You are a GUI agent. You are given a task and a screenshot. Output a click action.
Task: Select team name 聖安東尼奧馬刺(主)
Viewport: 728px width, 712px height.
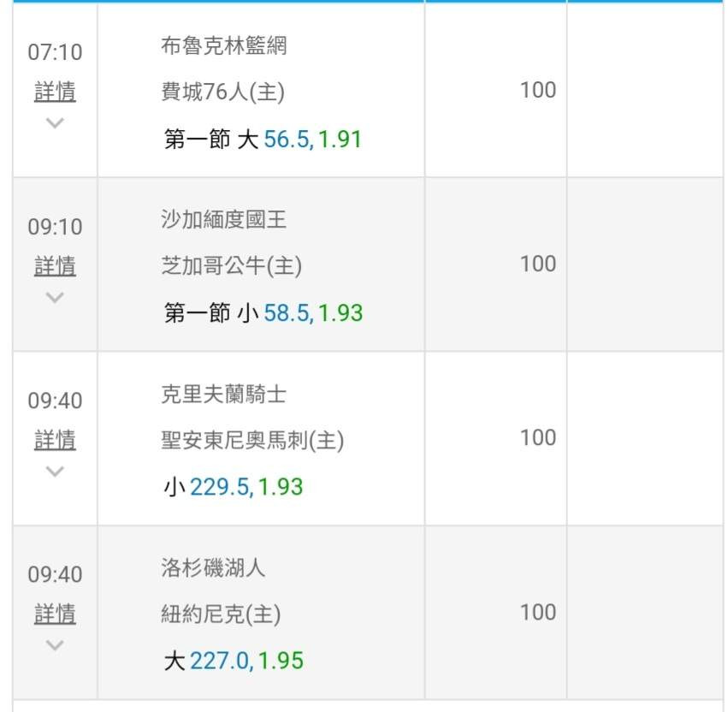252,441
